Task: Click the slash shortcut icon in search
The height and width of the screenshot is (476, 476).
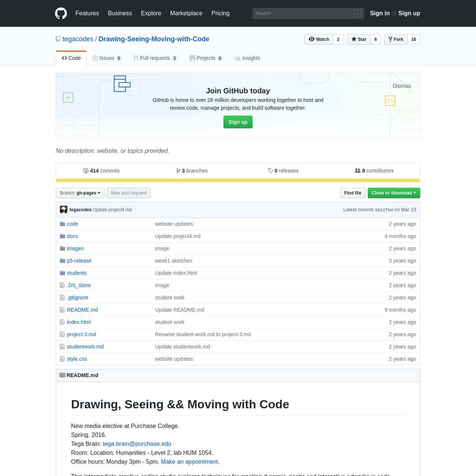Action: click(x=357, y=13)
